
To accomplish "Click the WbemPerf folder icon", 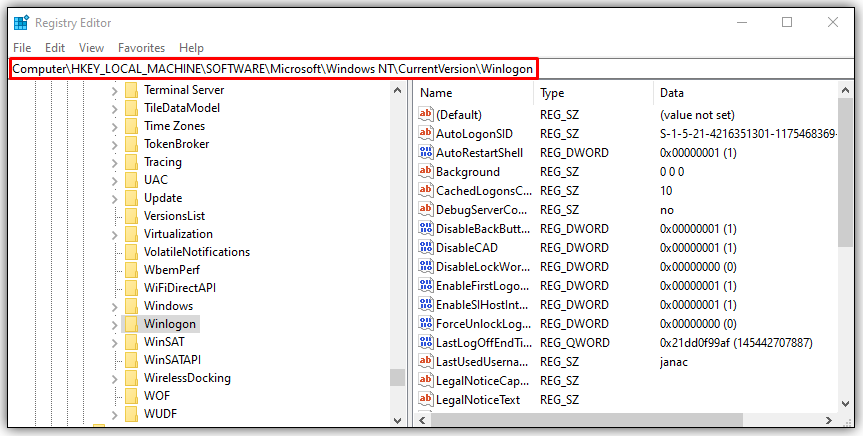I will (131, 270).
